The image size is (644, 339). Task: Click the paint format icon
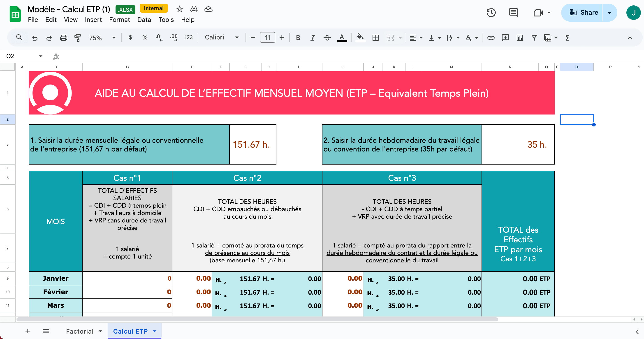point(77,38)
